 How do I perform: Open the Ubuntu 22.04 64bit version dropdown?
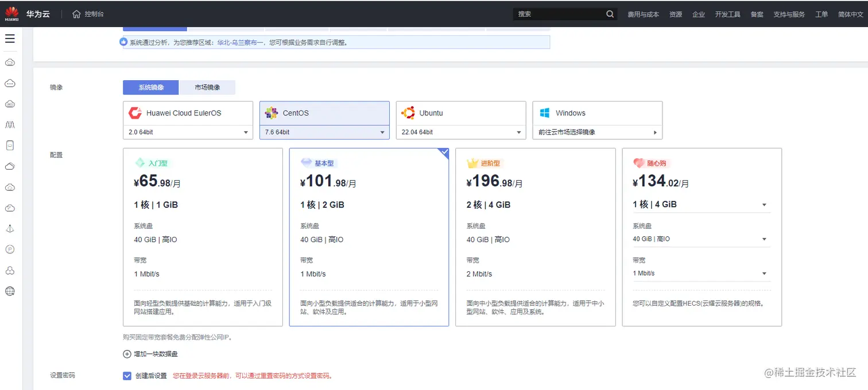(461, 132)
